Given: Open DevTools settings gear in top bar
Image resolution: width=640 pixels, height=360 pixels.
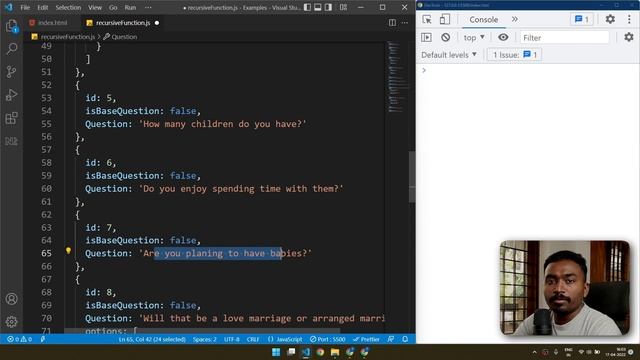Looking at the screenshot, I should click(x=610, y=19).
